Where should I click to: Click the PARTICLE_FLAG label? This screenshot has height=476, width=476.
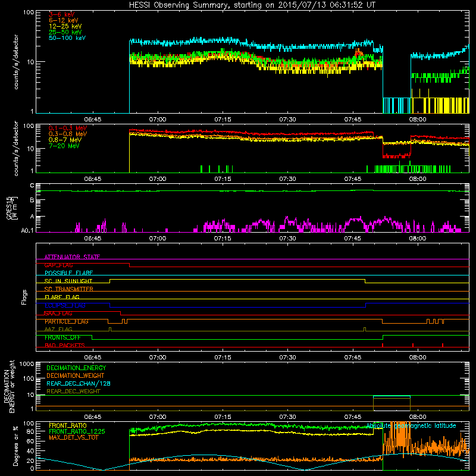click(67, 321)
